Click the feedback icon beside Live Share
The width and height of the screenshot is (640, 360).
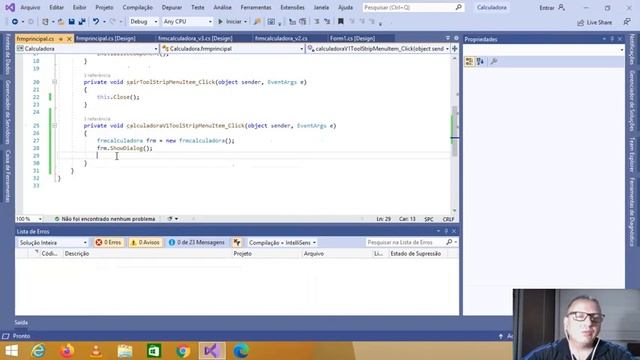click(x=627, y=22)
